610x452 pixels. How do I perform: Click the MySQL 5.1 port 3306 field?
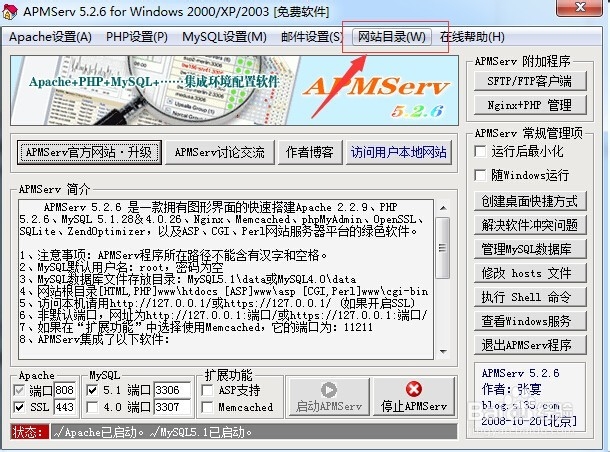pos(172,390)
